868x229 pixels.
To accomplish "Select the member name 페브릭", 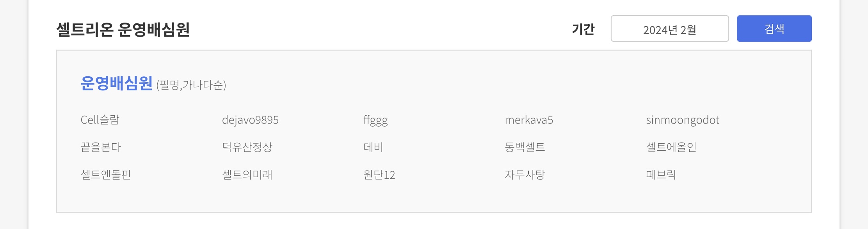I will pos(661,174).
